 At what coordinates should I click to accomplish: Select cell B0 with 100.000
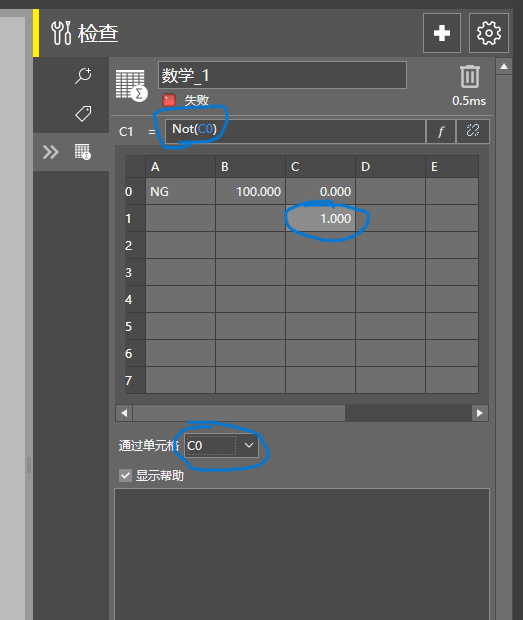pyautogui.click(x=251, y=191)
